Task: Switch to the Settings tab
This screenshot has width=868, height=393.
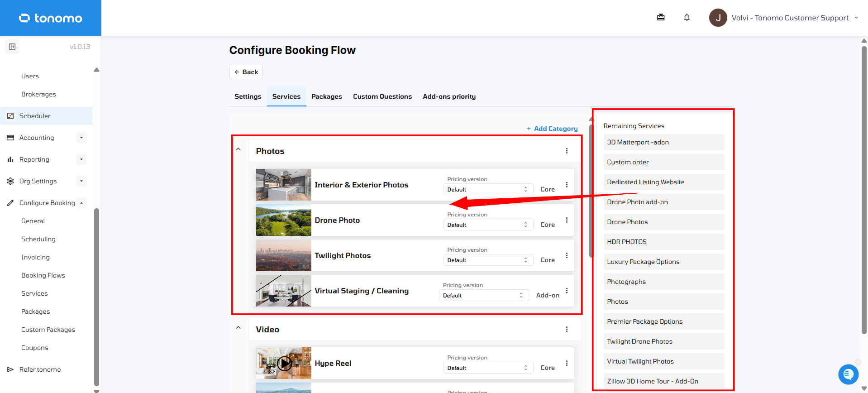Action: point(248,96)
